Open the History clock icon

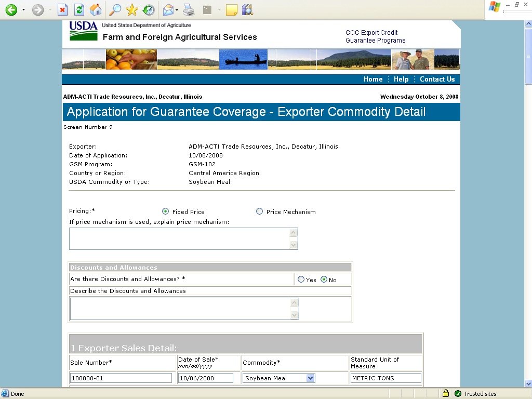click(x=148, y=10)
